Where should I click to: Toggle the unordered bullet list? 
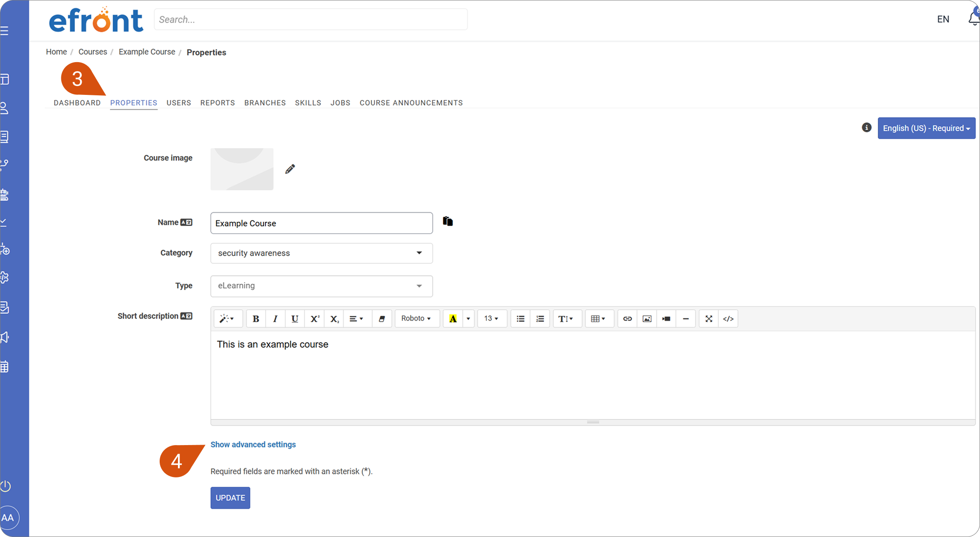coord(520,319)
